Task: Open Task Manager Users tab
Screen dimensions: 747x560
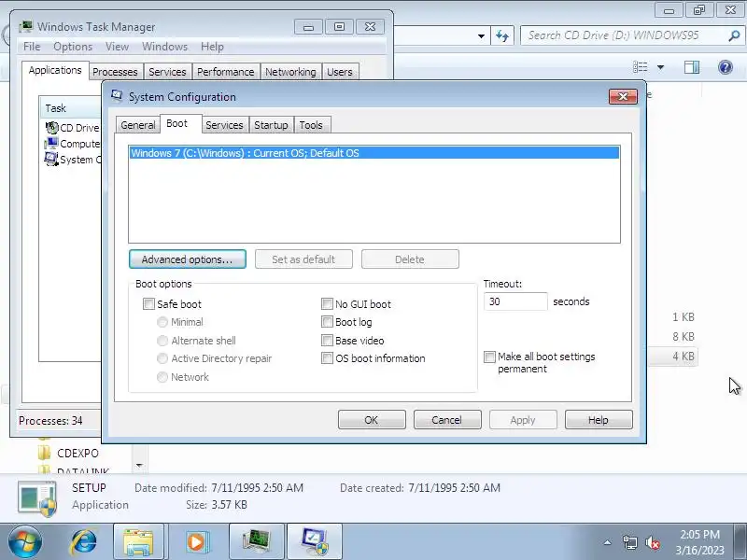Action: tap(340, 72)
